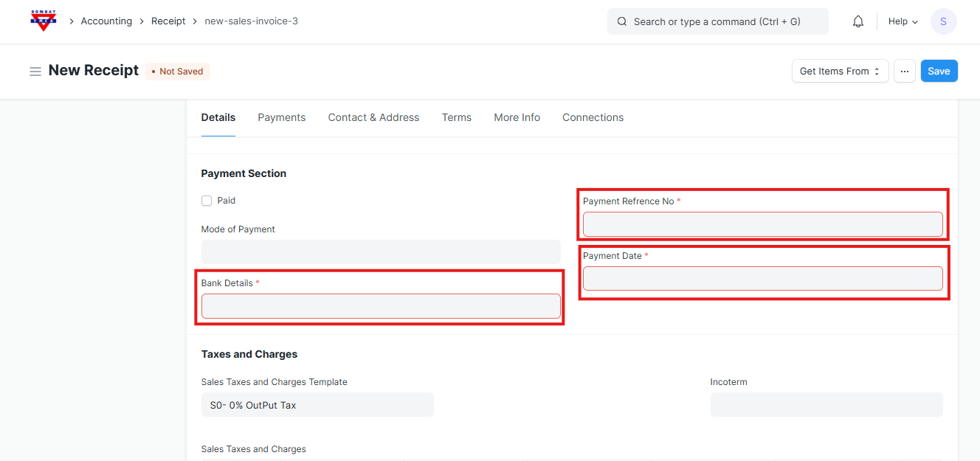Image resolution: width=980 pixels, height=461 pixels.
Task: Toggle the sidebar hamburger menu
Action: pyautogui.click(x=35, y=72)
